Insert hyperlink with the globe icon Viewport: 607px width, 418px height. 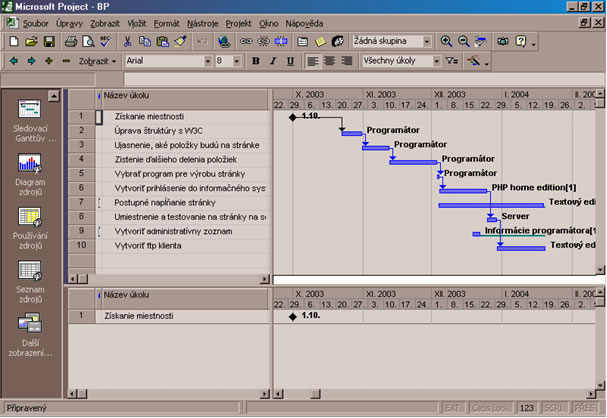click(x=224, y=41)
